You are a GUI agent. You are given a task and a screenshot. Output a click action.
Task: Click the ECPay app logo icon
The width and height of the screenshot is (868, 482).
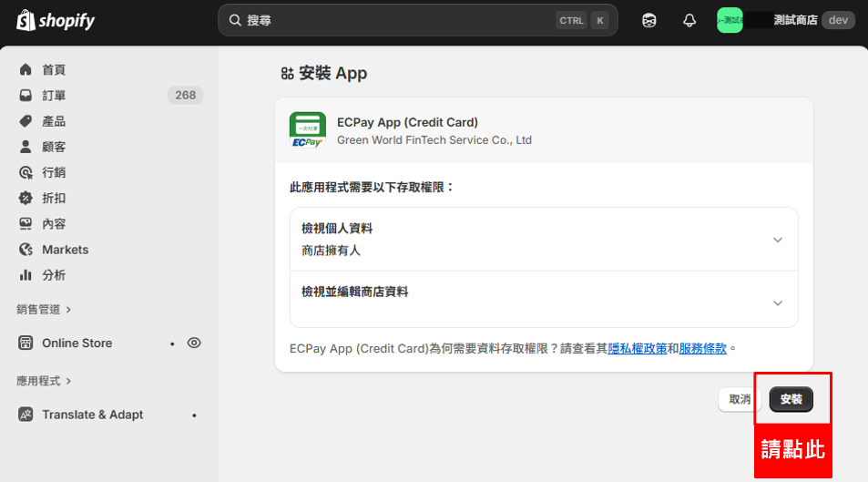coord(307,130)
